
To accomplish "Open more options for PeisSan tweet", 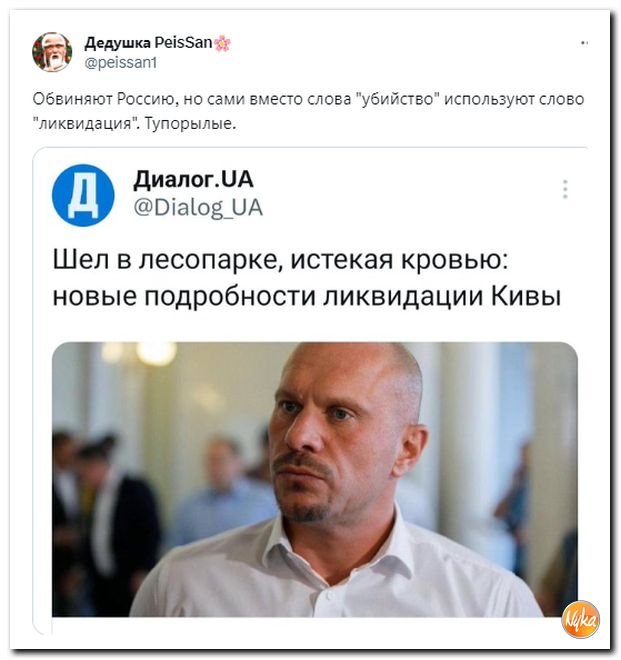I will [584, 43].
